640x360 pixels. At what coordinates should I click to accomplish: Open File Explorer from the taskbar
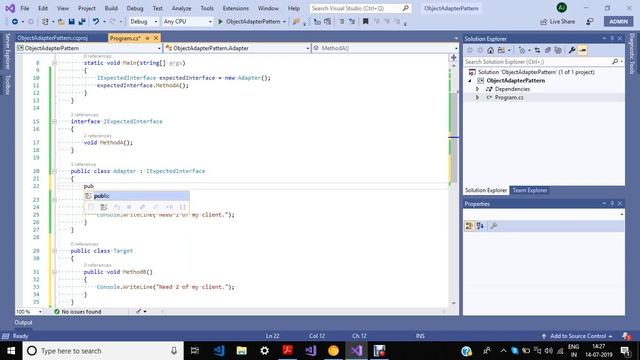point(242,351)
